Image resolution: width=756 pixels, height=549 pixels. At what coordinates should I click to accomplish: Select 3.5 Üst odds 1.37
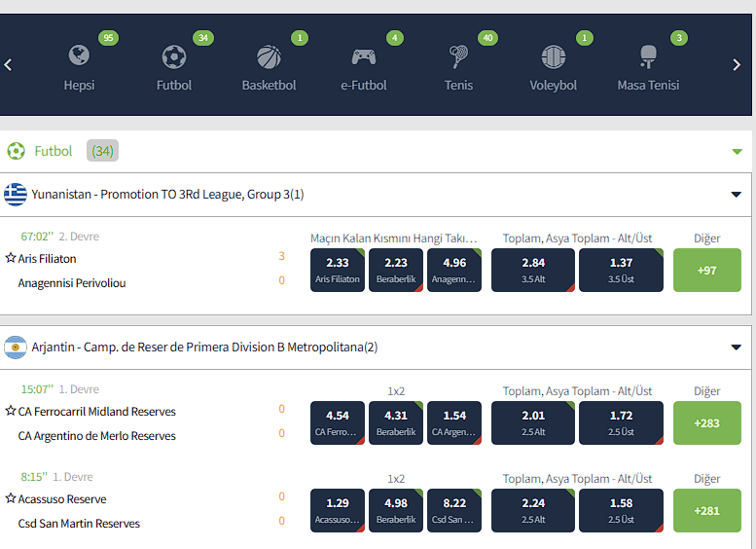coord(621,270)
